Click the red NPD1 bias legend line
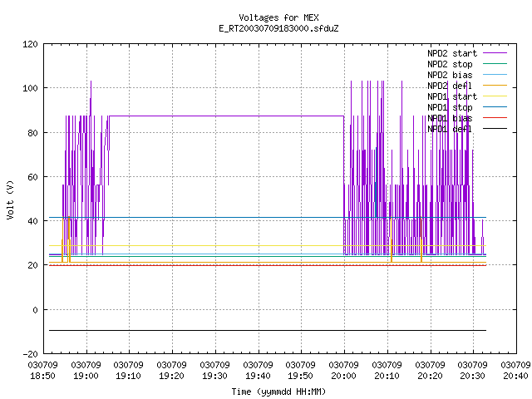532x399 pixels. point(495,118)
